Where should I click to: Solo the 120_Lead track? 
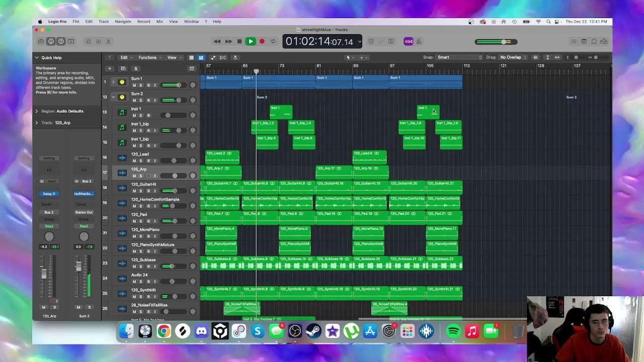coord(141,161)
